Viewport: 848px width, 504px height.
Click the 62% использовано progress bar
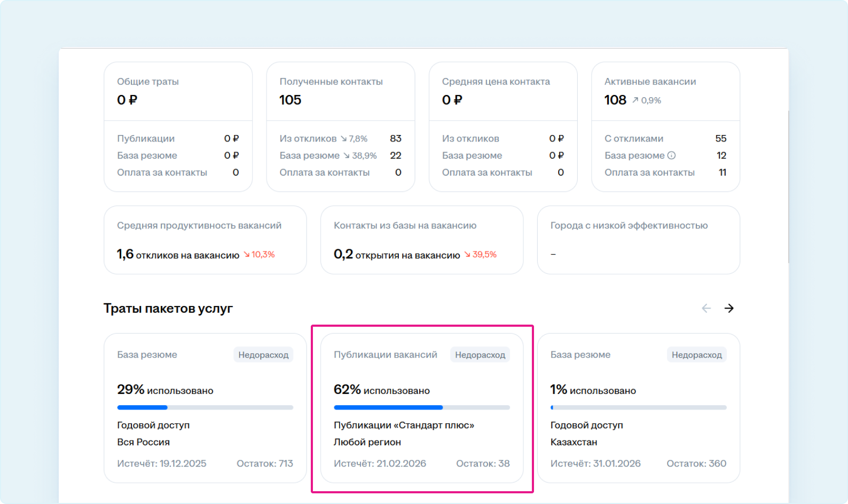pos(421,407)
